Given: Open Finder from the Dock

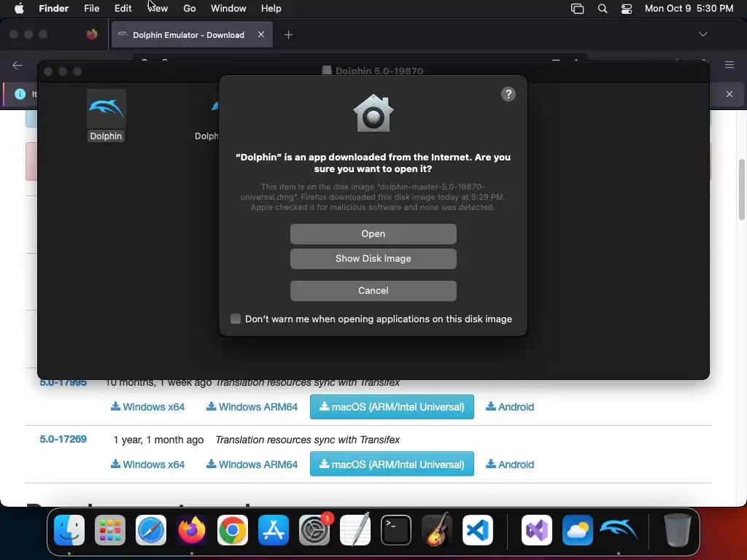Looking at the screenshot, I should coord(69,530).
